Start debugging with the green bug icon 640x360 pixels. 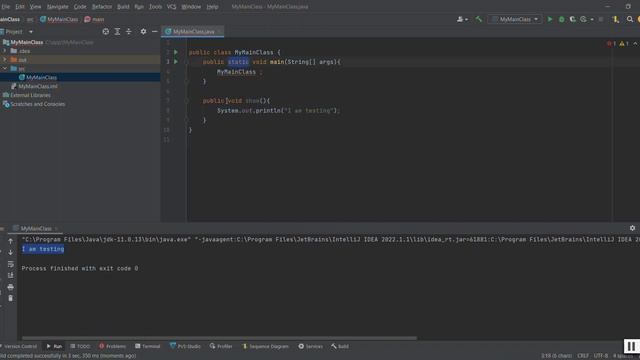coord(562,19)
